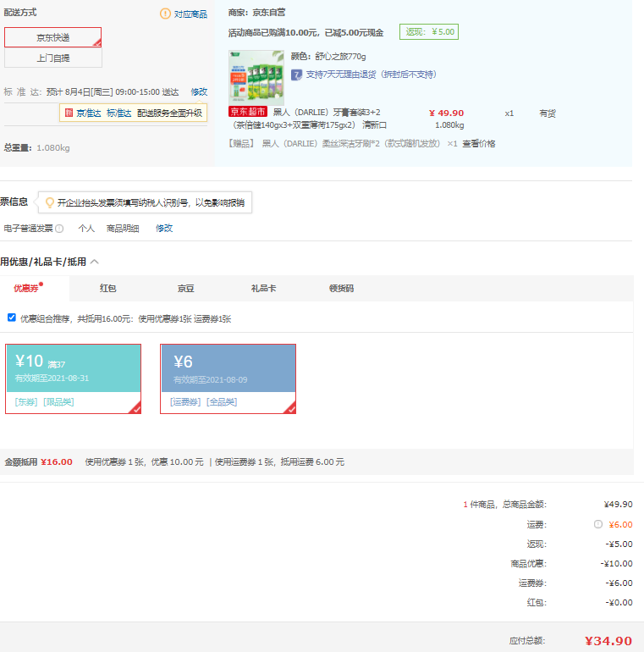The width and height of the screenshot is (644, 652).
Task: Click the 返现 -¥5.00 summary value
Action: (619, 544)
